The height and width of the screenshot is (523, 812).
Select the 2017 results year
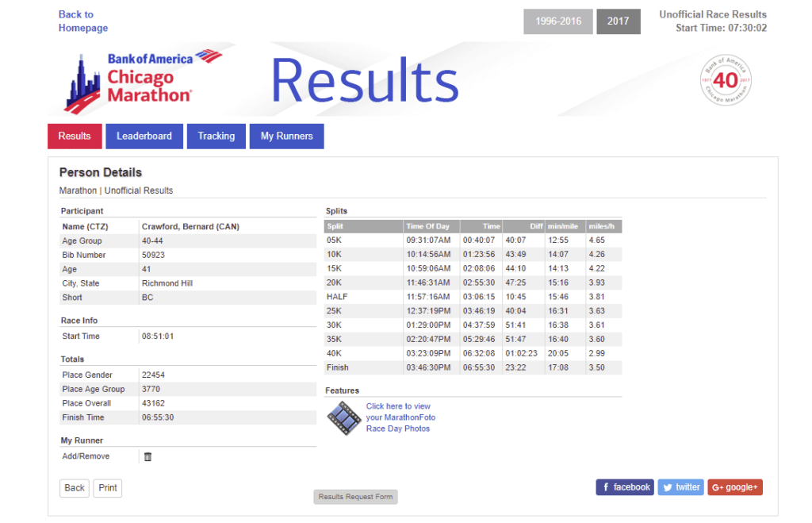pos(618,21)
